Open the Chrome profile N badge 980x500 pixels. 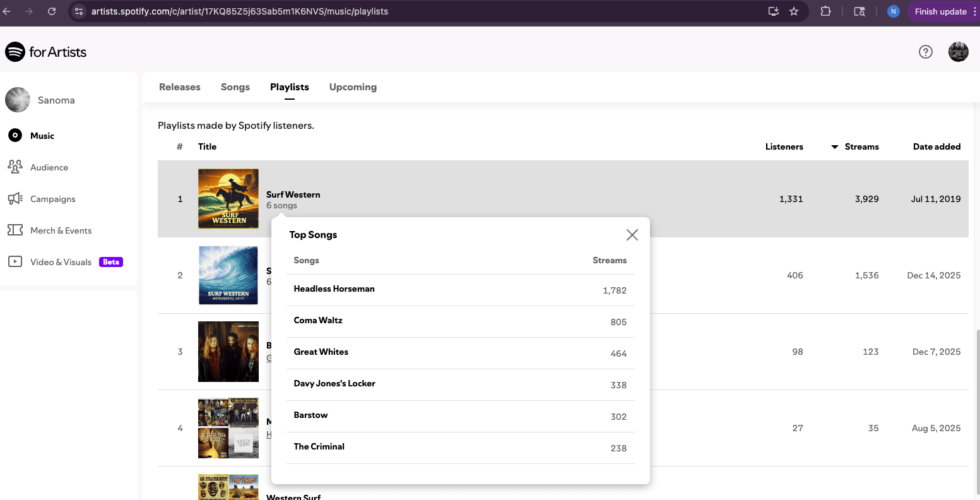pyautogui.click(x=893, y=11)
